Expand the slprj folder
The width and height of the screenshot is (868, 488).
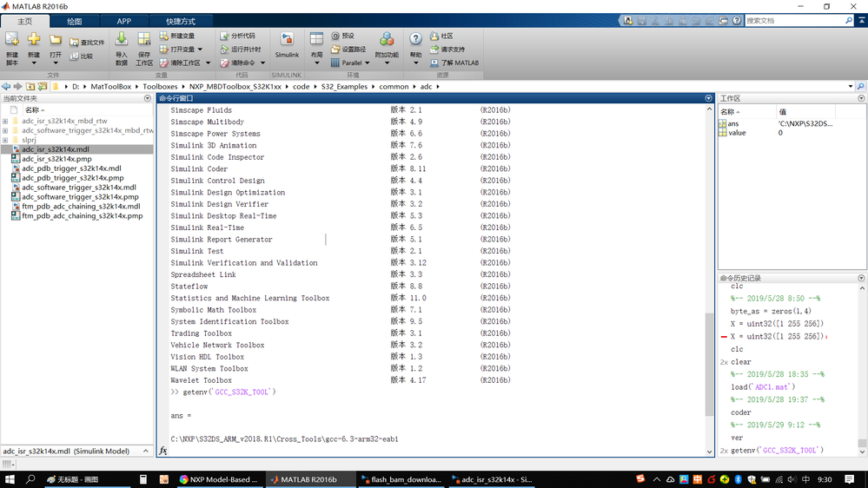pos(5,140)
